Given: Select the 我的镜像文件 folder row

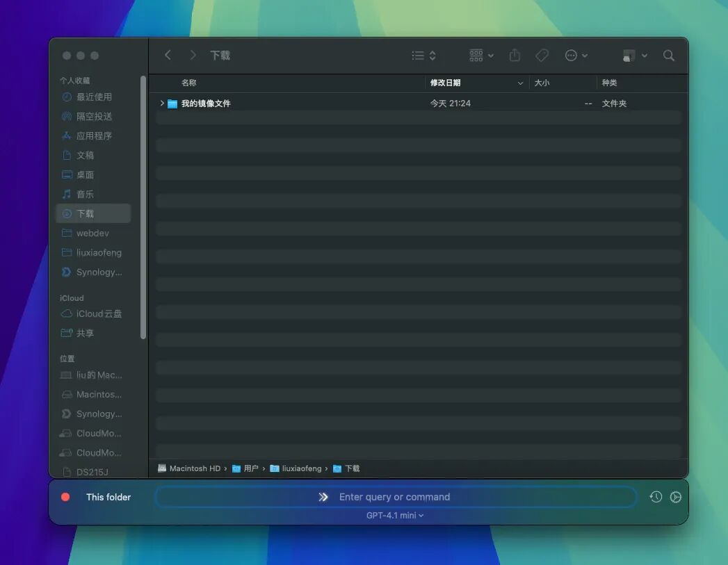Looking at the screenshot, I should (x=419, y=104).
